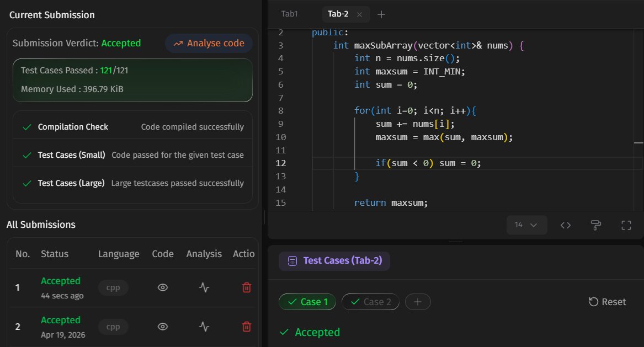Add a new editor tab with plus icon

(x=381, y=14)
